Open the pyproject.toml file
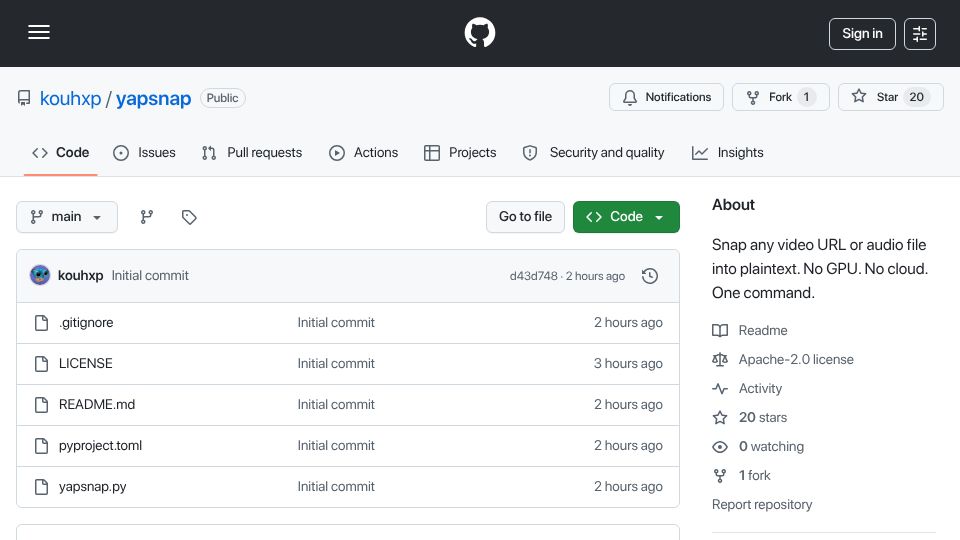960x540 pixels. click(100, 446)
